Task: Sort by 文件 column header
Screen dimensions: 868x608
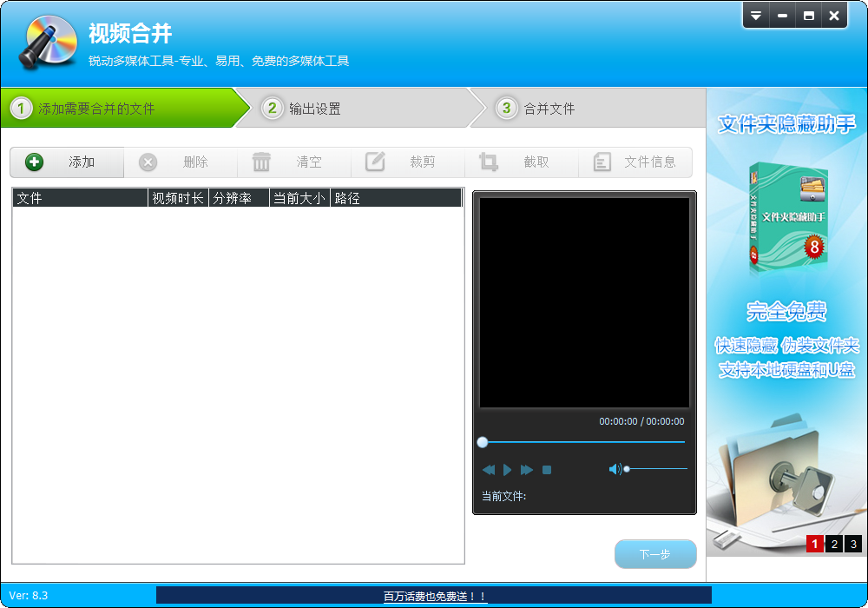Action: click(x=80, y=198)
